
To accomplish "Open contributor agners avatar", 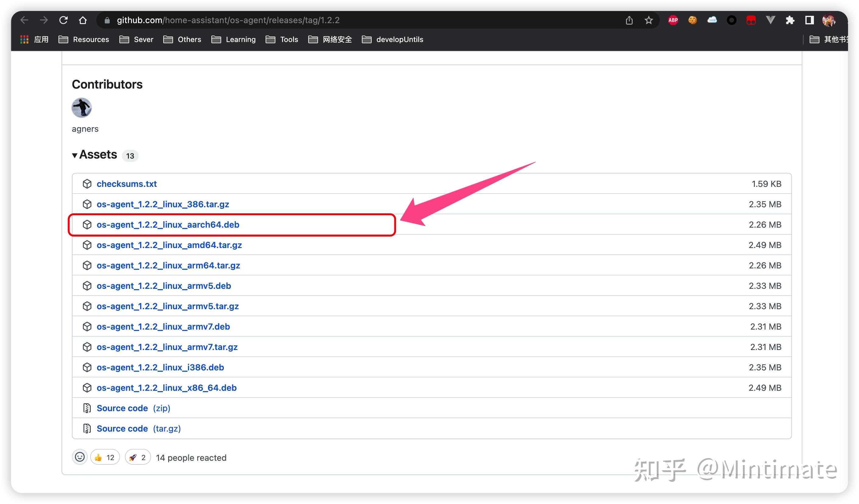I will point(81,108).
